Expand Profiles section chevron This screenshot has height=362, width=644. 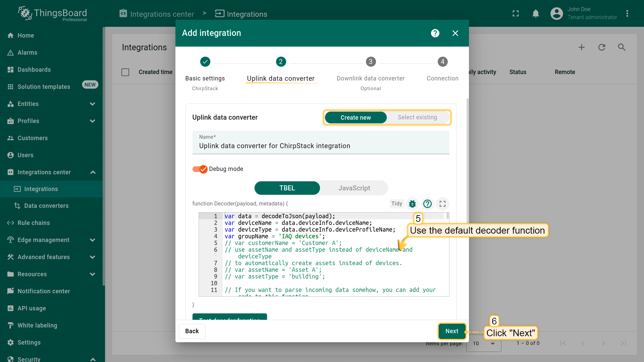[93, 121]
